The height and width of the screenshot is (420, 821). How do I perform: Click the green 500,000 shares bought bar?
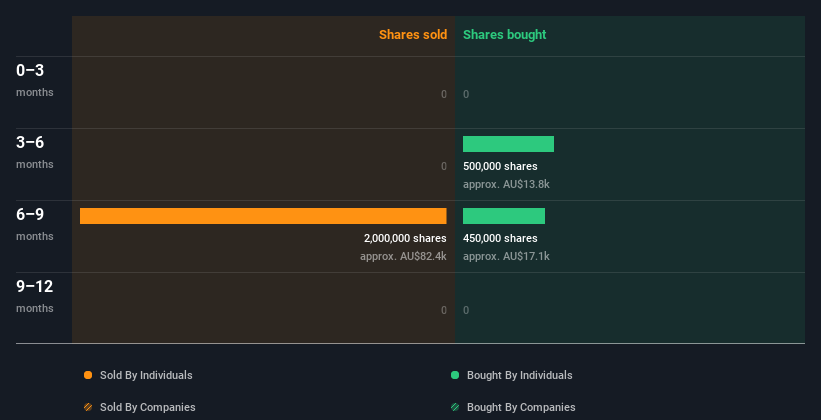pos(508,144)
